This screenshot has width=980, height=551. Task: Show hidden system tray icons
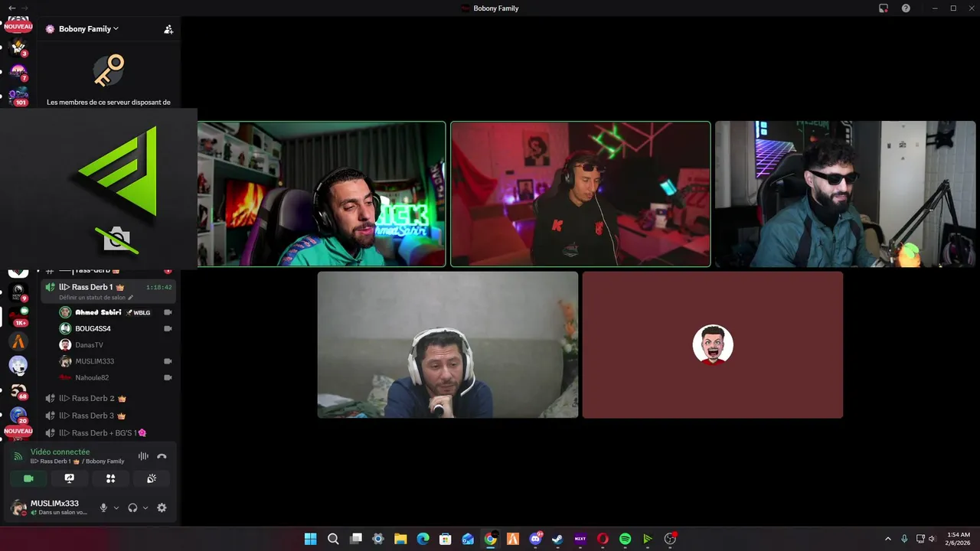[x=888, y=539]
